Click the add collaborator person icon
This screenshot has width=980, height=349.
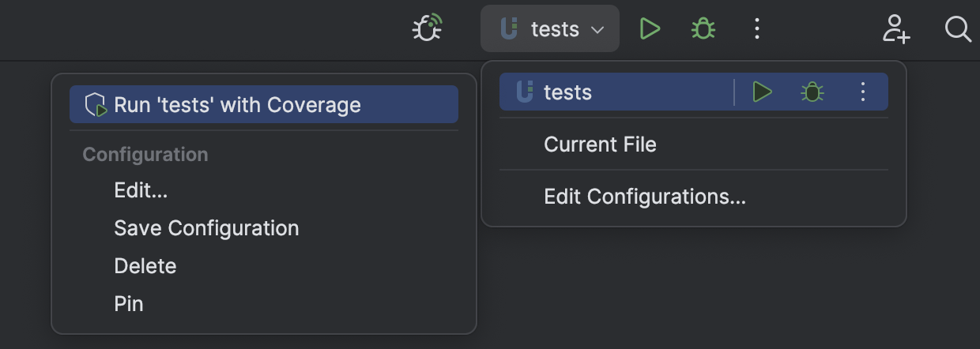[x=896, y=29]
